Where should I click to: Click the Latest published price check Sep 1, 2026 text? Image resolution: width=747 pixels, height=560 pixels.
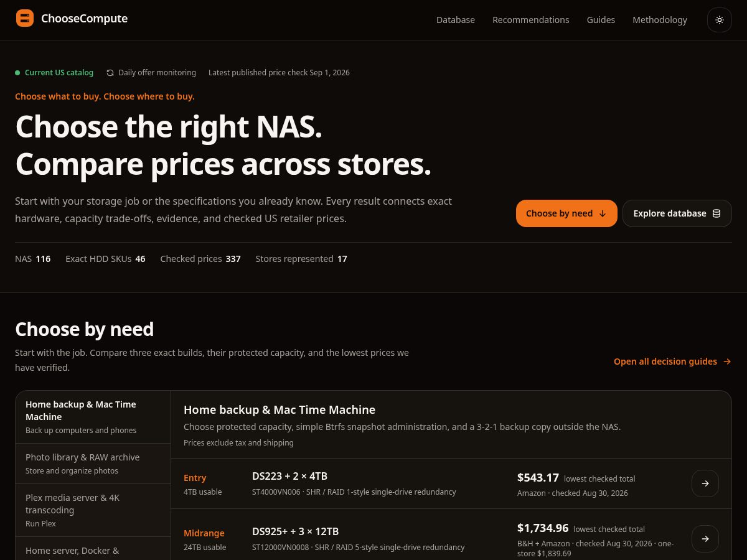tap(279, 73)
